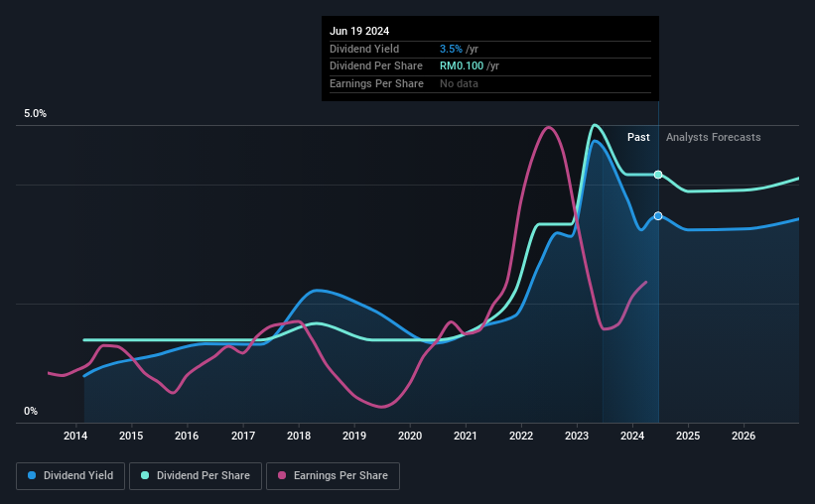This screenshot has height=504, width=815.
Task: Click the 2023 x-axis label
Action: coord(577,436)
